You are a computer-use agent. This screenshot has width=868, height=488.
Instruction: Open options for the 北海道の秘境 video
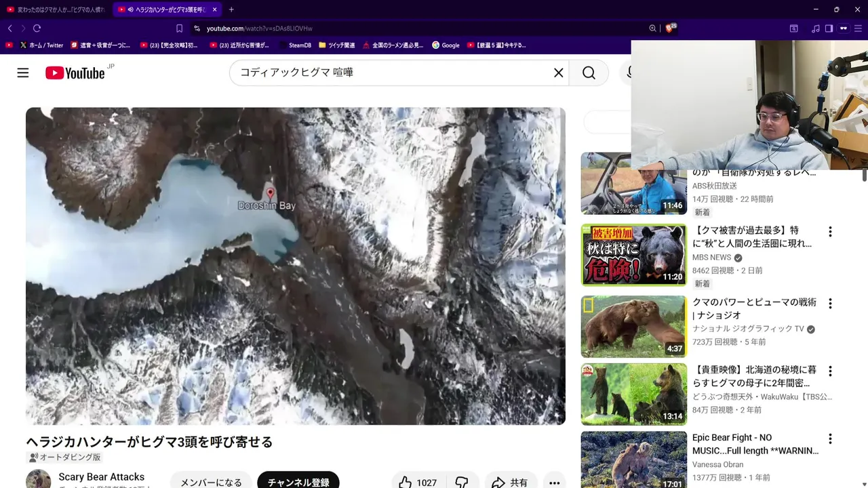830,371
